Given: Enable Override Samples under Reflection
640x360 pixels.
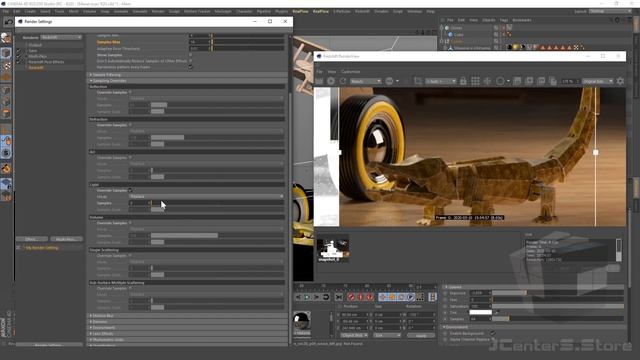Looking at the screenshot, I should pos(131,93).
